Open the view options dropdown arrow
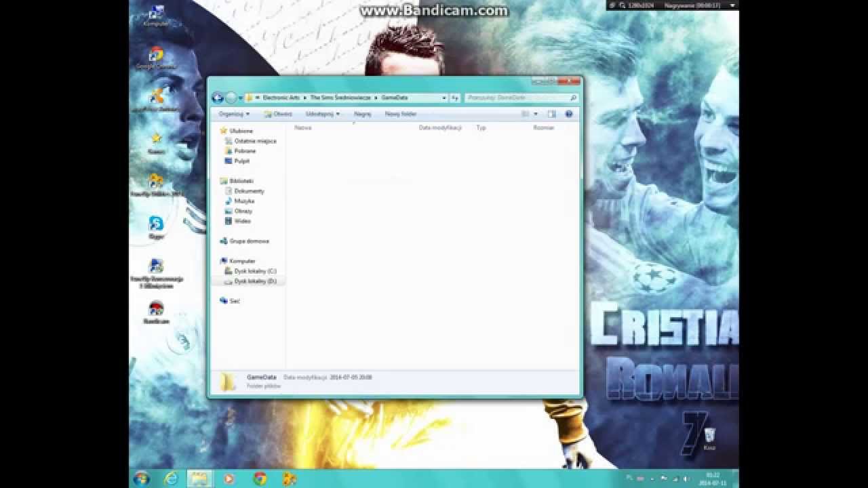The height and width of the screenshot is (488, 868). point(536,114)
